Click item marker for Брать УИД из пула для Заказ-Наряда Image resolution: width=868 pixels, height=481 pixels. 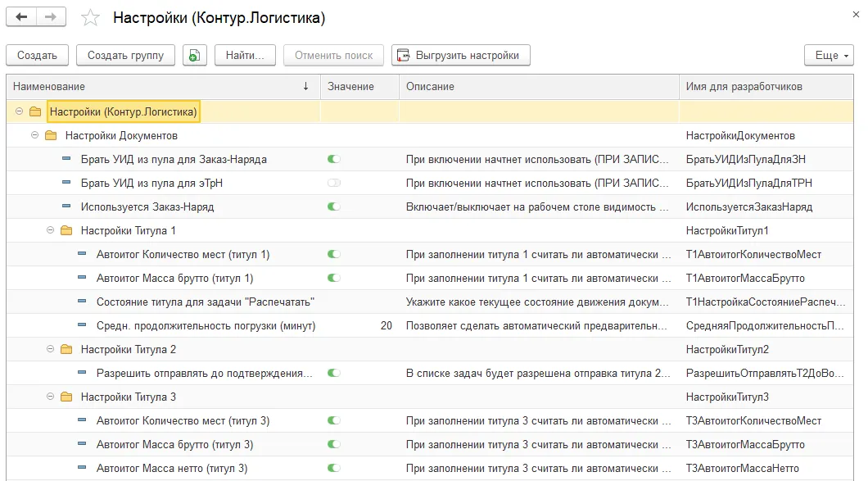click(66, 159)
